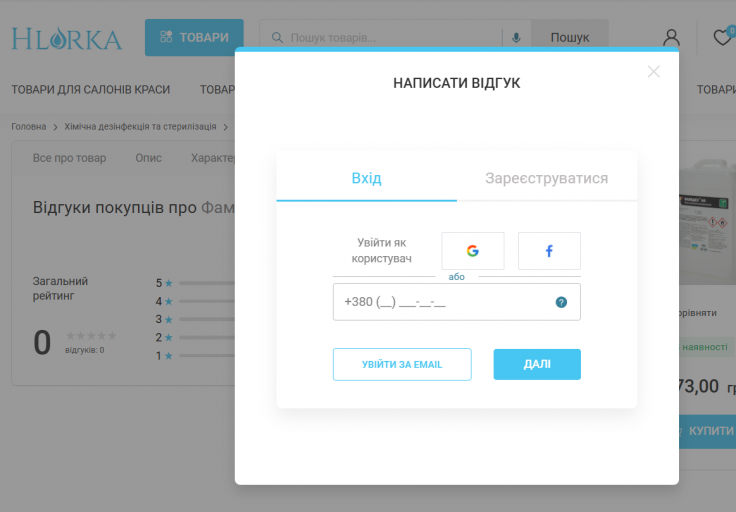
Task: Switch to the Вхід tab
Action: click(367, 178)
